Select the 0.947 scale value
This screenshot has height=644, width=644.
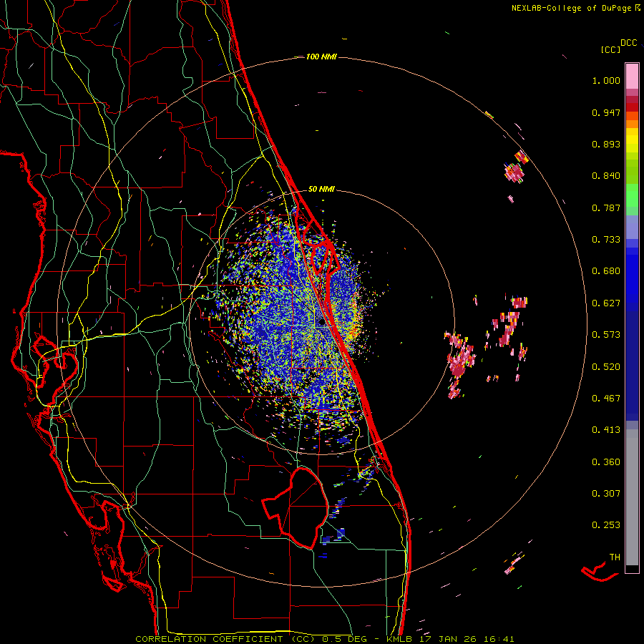pos(606,112)
